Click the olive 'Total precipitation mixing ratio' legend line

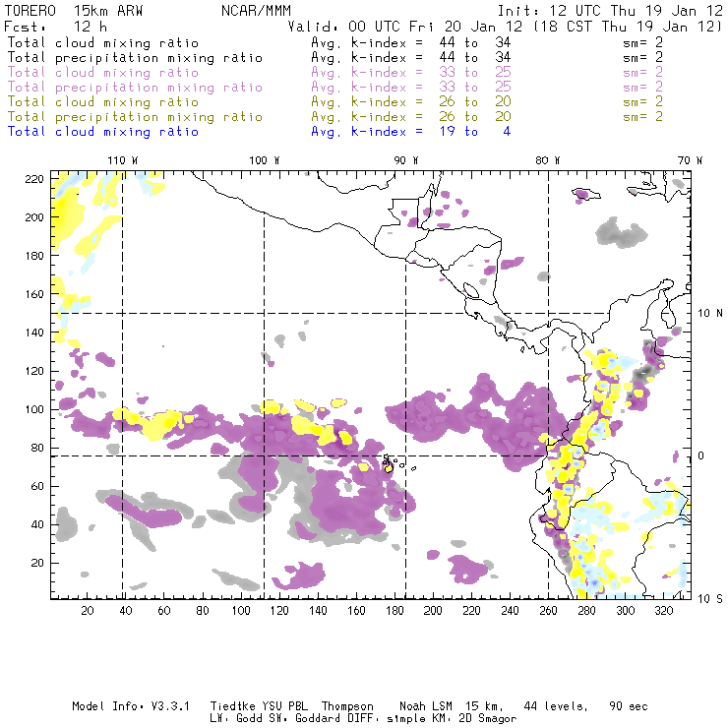point(135,117)
